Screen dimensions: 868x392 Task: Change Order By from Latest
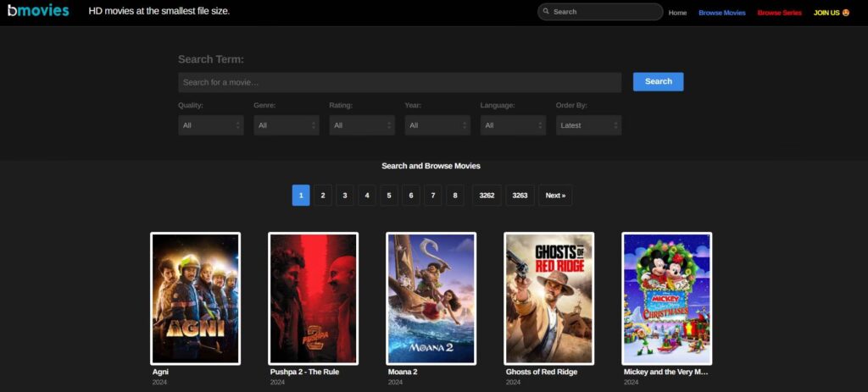588,125
